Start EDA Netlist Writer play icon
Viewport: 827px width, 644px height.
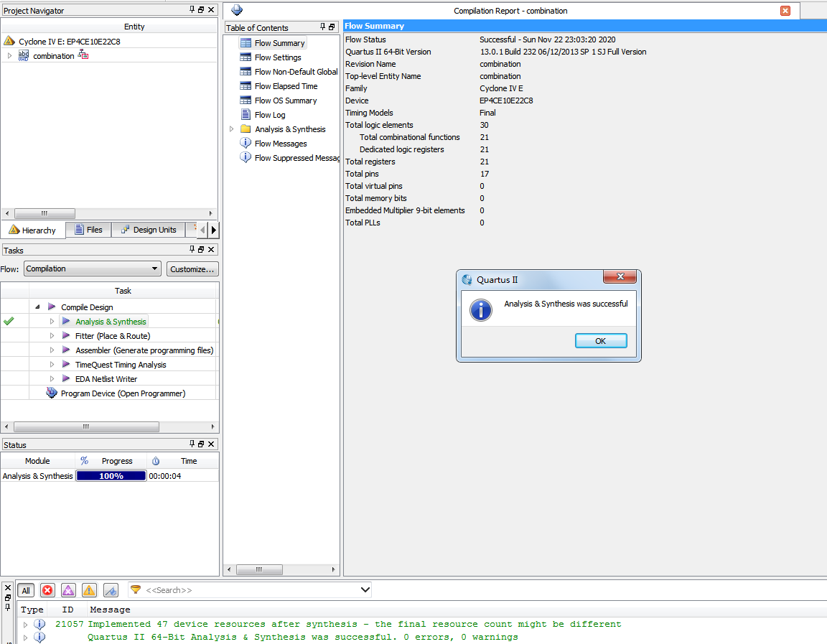66,378
